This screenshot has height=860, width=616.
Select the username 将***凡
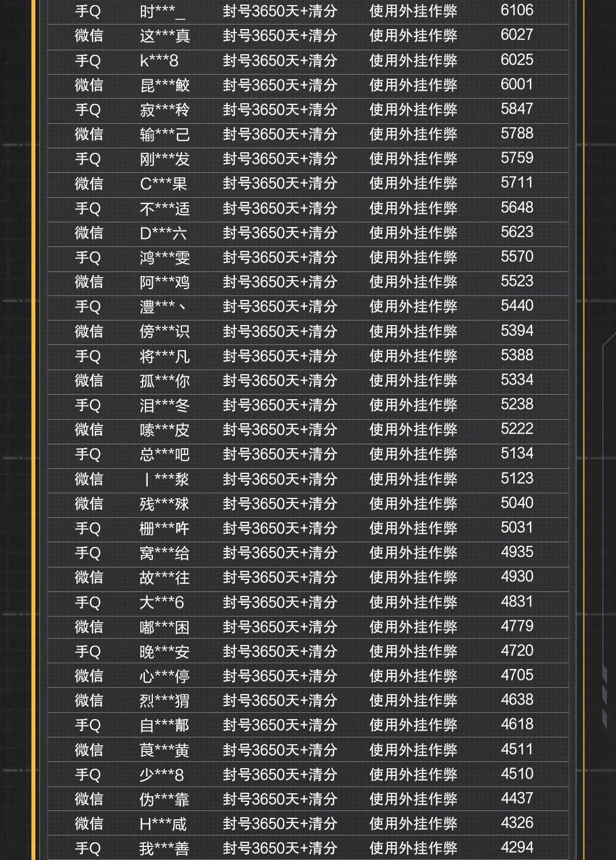(165, 356)
